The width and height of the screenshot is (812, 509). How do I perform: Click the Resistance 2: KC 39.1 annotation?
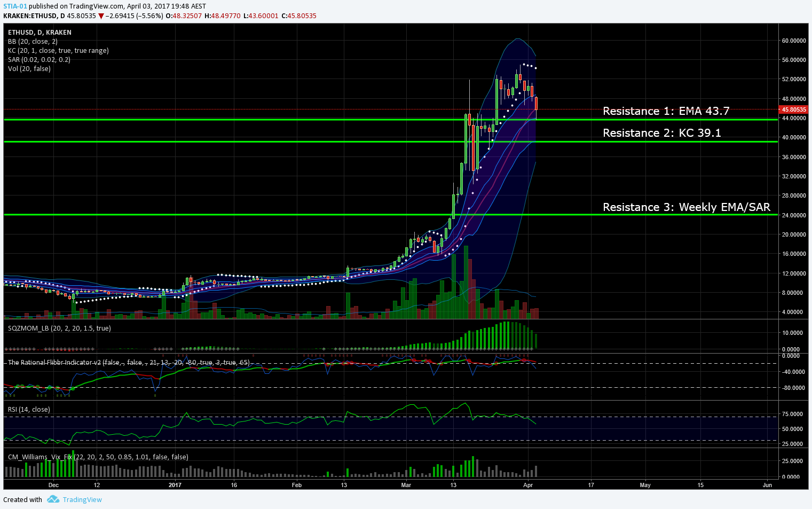click(661, 133)
